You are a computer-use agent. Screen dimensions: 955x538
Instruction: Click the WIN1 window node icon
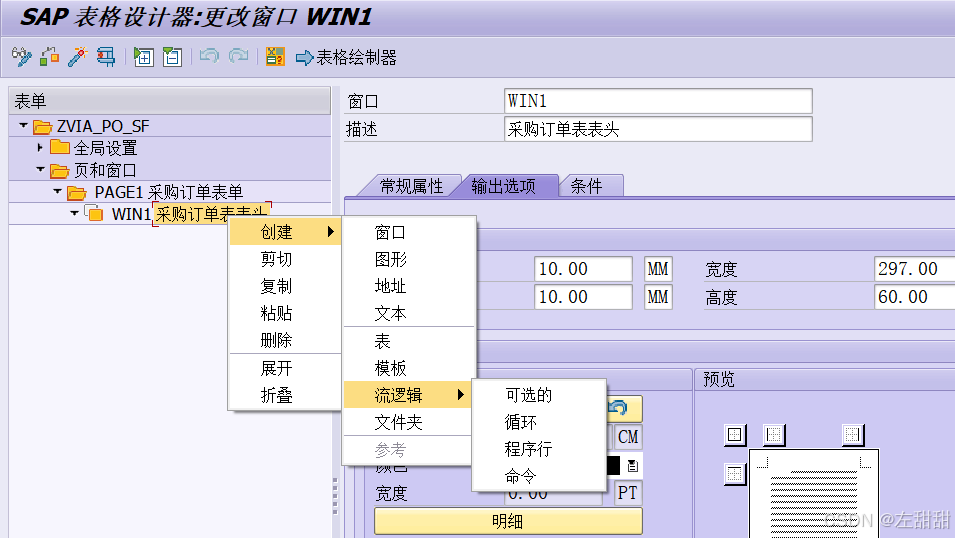click(x=94, y=213)
